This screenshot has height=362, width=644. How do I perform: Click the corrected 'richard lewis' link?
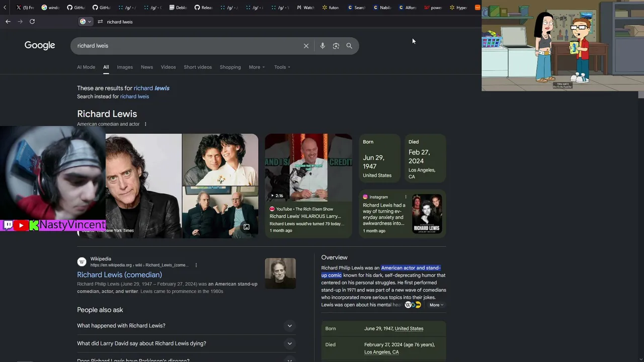pyautogui.click(x=151, y=88)
